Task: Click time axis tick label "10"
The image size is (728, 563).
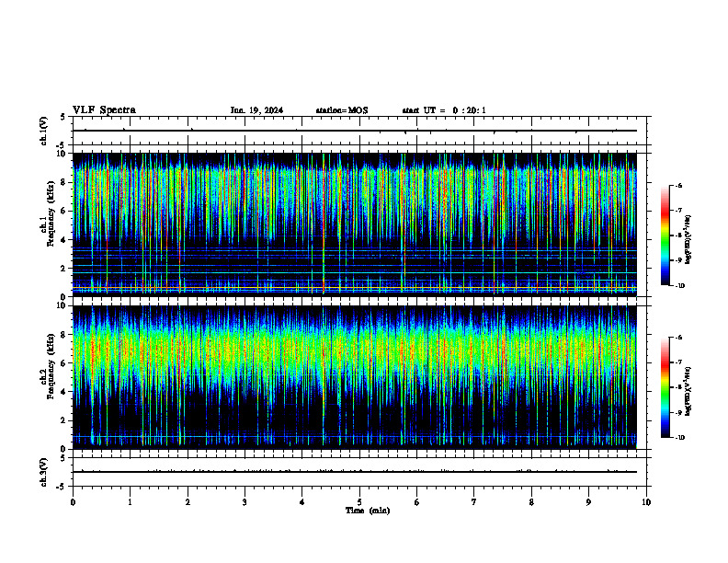Action: tap(646, 502)
